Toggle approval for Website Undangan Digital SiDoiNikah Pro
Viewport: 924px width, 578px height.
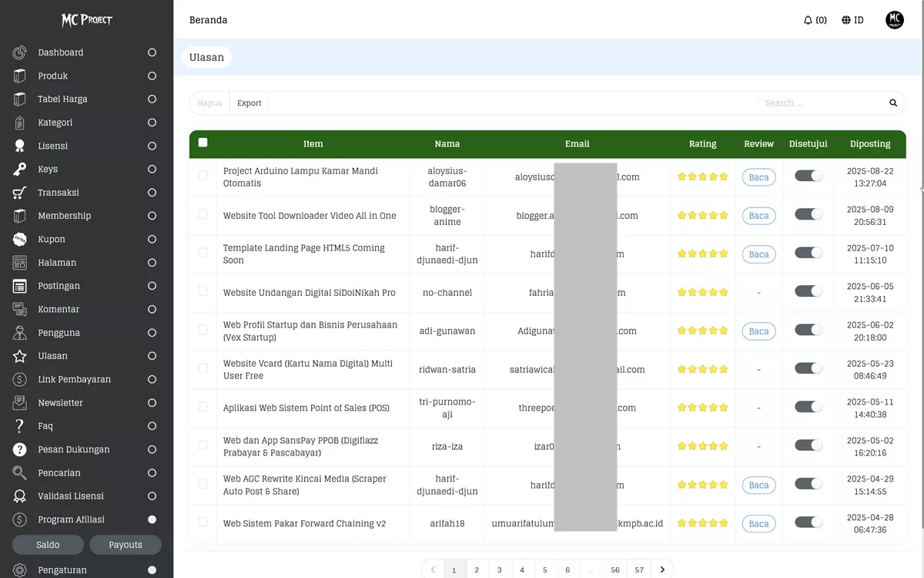click(x=808, y=291)
